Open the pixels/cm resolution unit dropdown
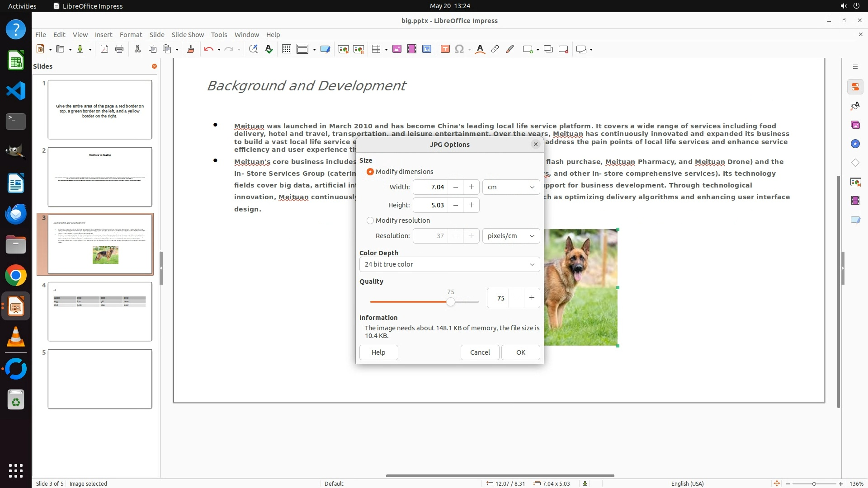The height and width of the screenshot is (488, 868). [511, 236]
